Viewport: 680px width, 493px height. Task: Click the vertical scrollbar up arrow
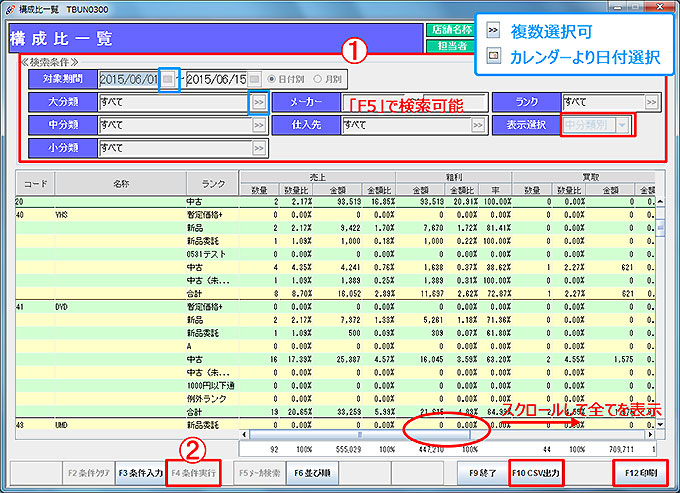(x=660, y=202)
